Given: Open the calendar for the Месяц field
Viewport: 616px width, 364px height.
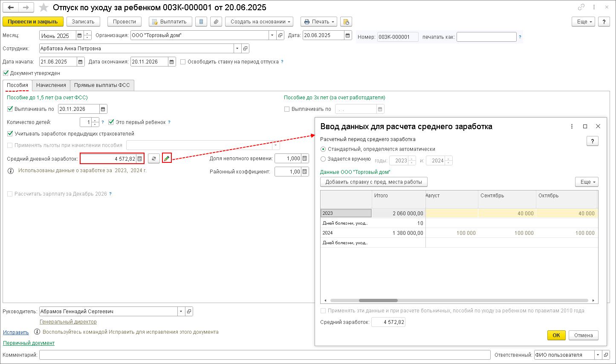Looking at the screenshot, I should (x=79, y=35).
